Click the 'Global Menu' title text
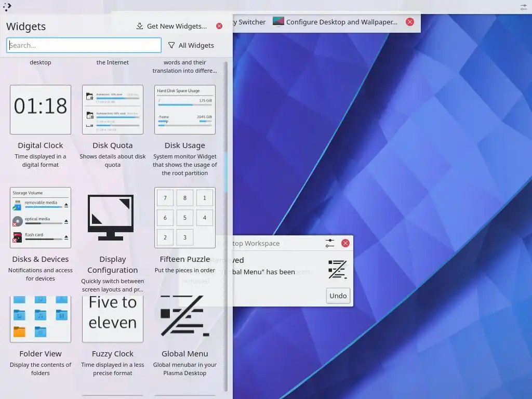 tap(185, 354)
